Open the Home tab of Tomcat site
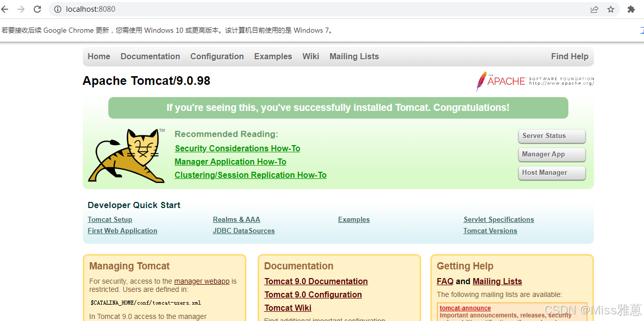Screen dimensions: 644x321 coord(99,56)
